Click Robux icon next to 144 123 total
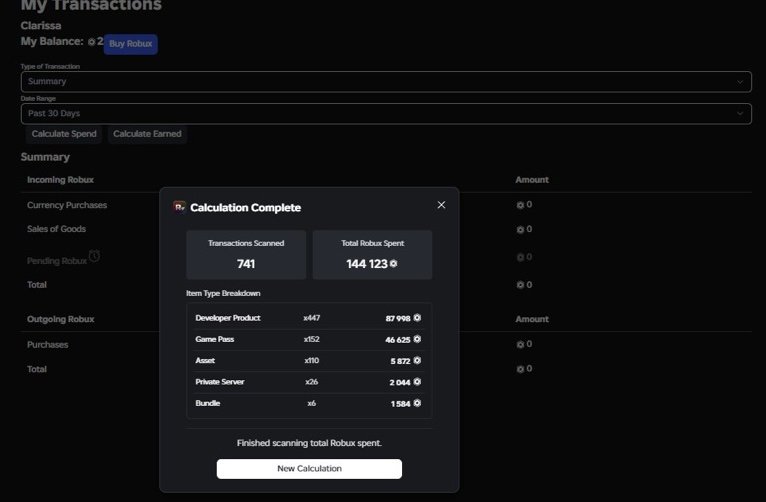Image resolution: width=766 pixels, height=502 pixels. coord(393,264)
